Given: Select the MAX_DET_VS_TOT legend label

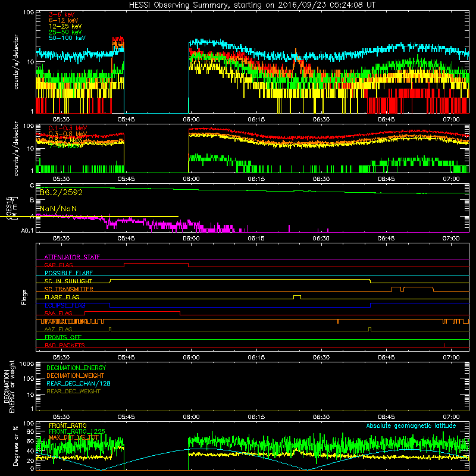Looking at the screenshot, I should tap(74, 437).
